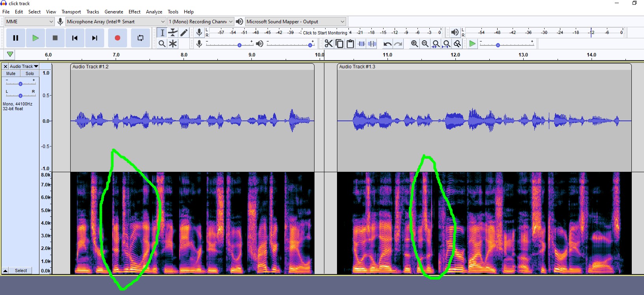Click to Start Monitoring on the record meter
The width and height of the screenshot is (644, 295).
(x=325, y=33)
